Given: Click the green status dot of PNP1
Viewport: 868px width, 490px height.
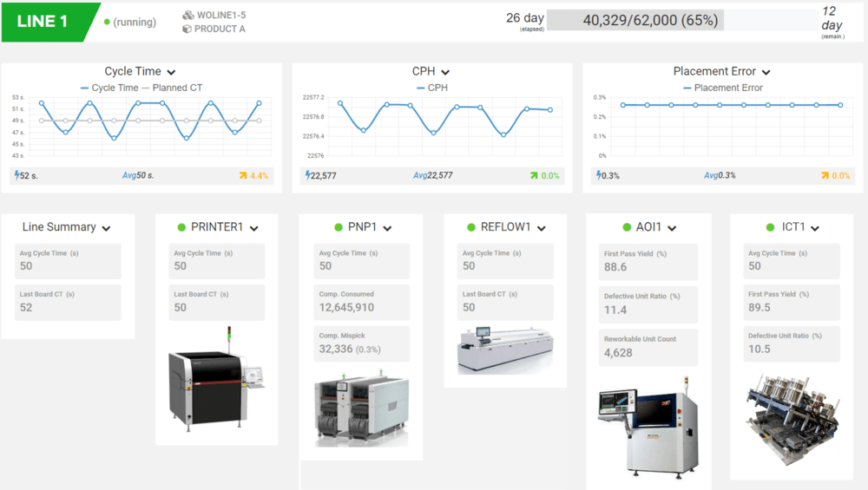Looking at the screenshot, I should click(x=339, y=227).
